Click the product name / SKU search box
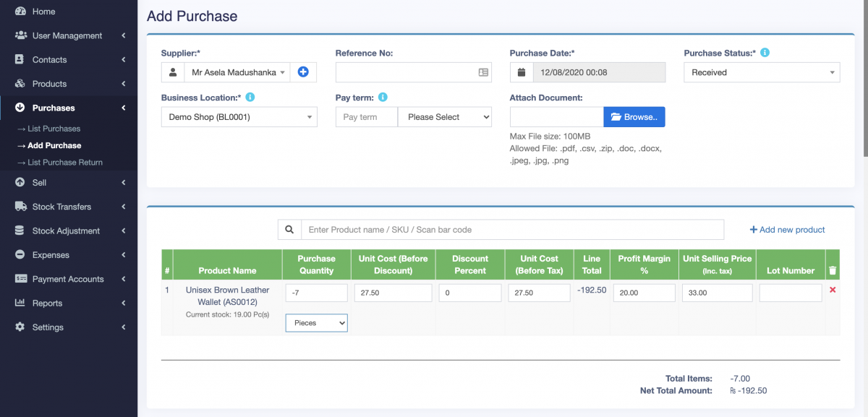This screenshot has height=417, width=868. click(512, 230)
